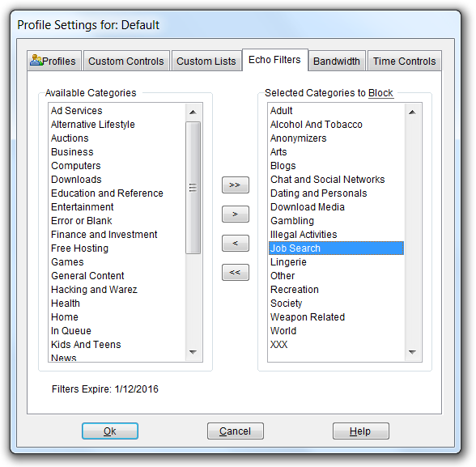The height and width of the screenshot is (467, 476).
Task: Switch to the Bandwidth tab
Action: click(x=337, y=61)
